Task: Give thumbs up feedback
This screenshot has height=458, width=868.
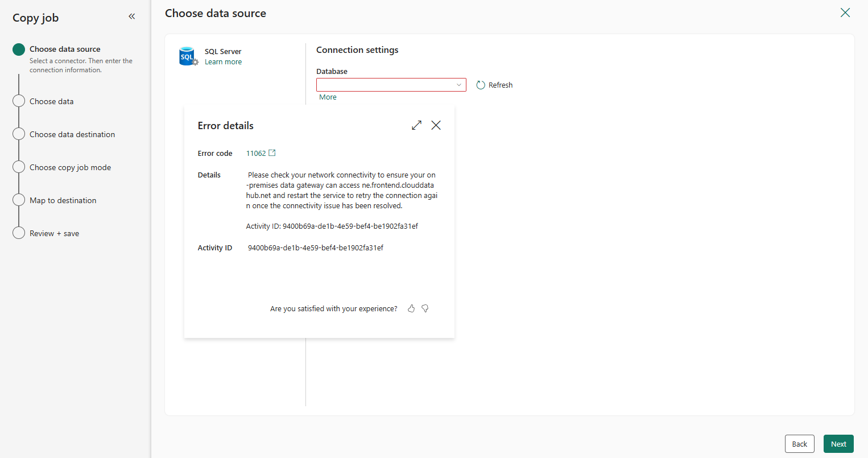Action: (x=411, y=308)
